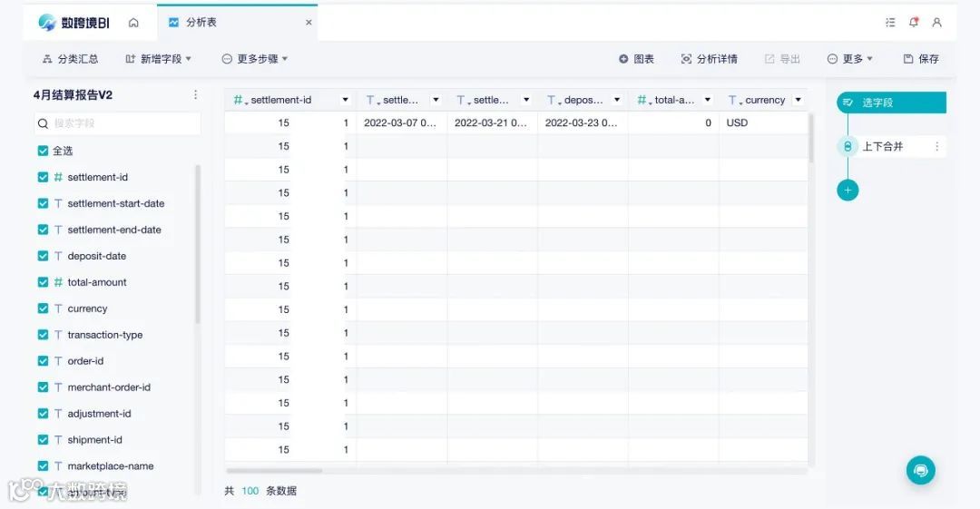The height and width of the screenshot is (509, 980).
Task: Uncheck the total-amount checkbox
Action: 44,282
